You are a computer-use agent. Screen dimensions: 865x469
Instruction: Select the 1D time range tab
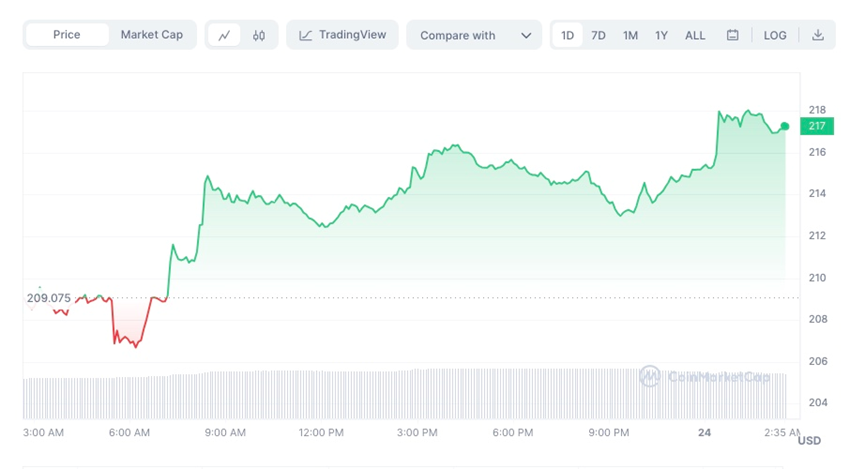tap(567, 35)
